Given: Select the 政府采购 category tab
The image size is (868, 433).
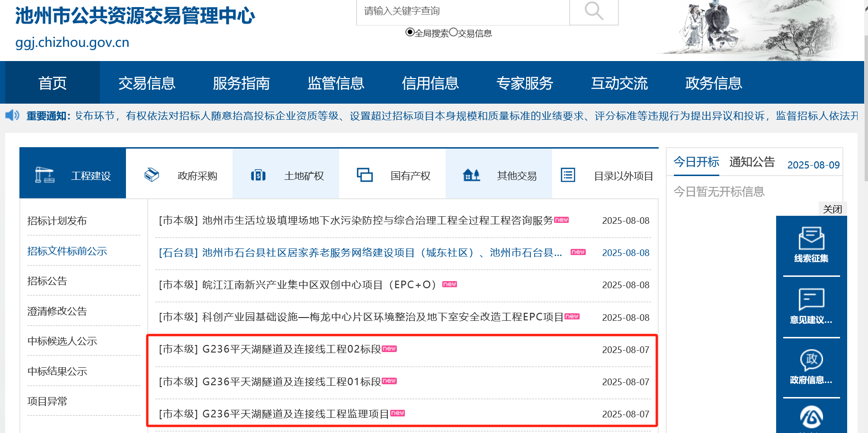Looking at the screenshot, I should coord(179,173).
